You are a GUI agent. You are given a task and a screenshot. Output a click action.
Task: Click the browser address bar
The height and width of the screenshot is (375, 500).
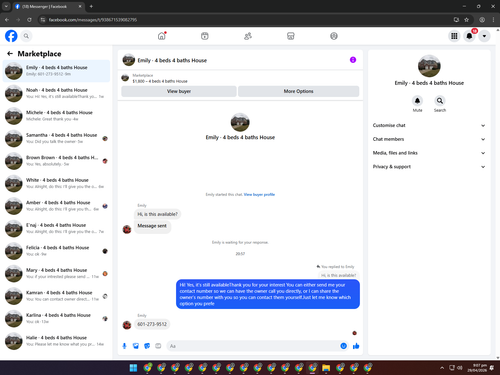[247, 20]
